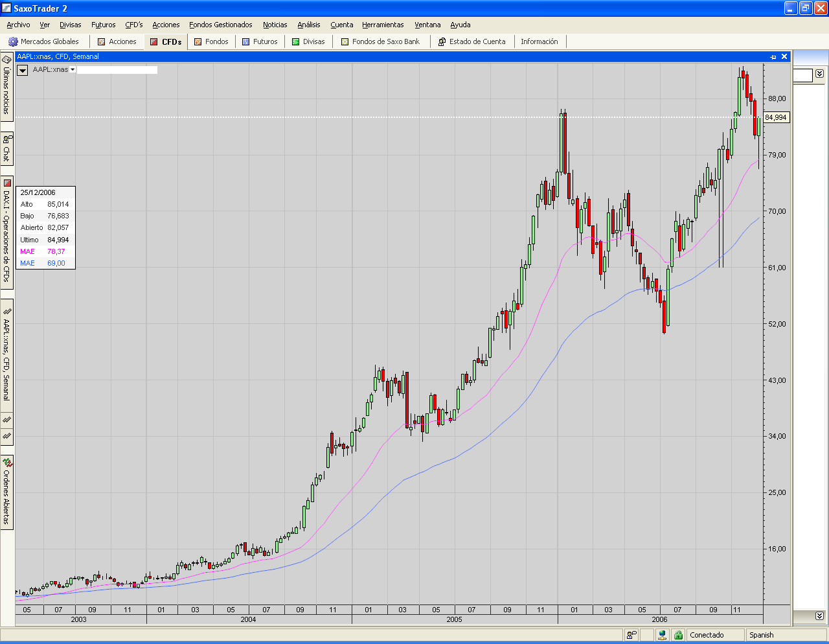Screen dimensions: 829x644
Task: Expand the Últimas noticias side panel
Action: (6, 86)
